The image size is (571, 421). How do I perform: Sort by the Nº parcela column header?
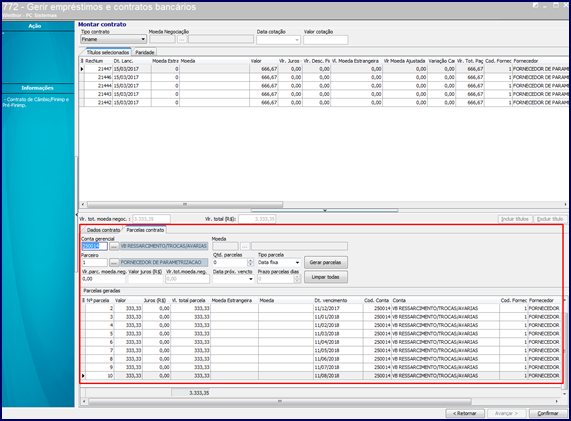[x=99, y=300]
